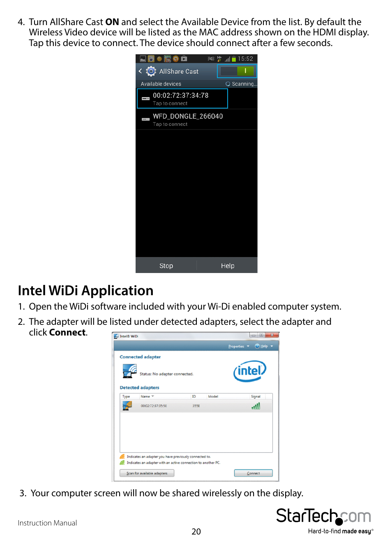Click 'Status: No adapter connected.' text

(x=166, y=374)
